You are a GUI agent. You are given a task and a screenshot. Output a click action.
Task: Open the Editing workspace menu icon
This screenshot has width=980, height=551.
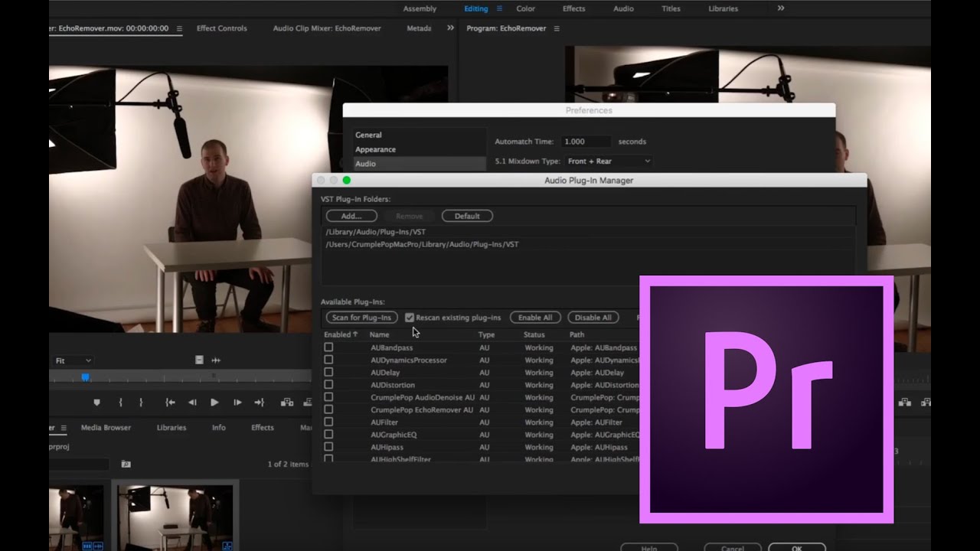click(x=499, y=8)
